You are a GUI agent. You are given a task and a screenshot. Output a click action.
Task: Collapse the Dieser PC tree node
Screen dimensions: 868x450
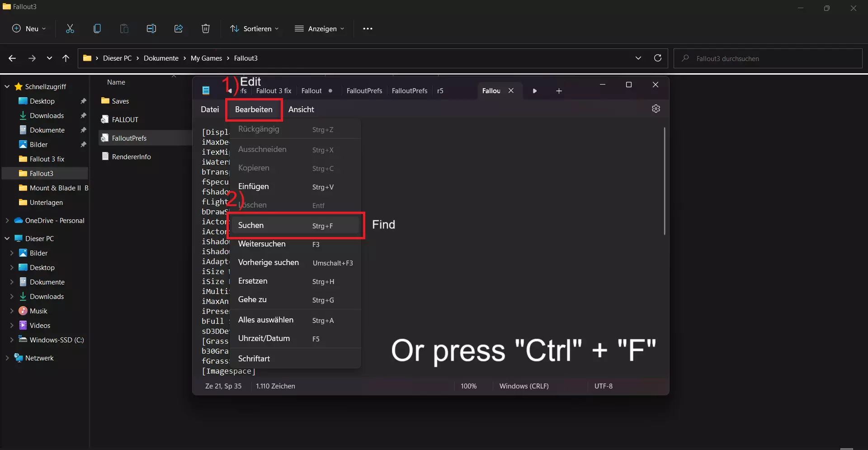point(7,238)
